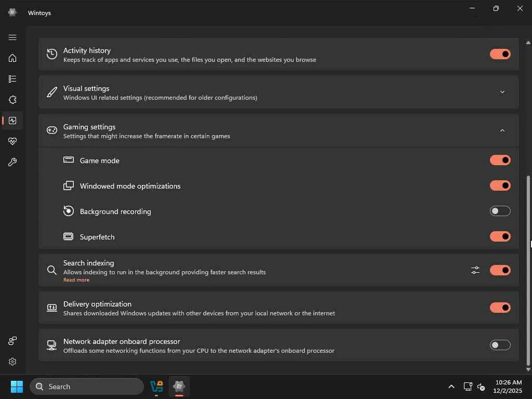Viewport: 532px width, 399px height.
Task: Click the Search indexing magnifier icon
Action: (x=52, y=270)
